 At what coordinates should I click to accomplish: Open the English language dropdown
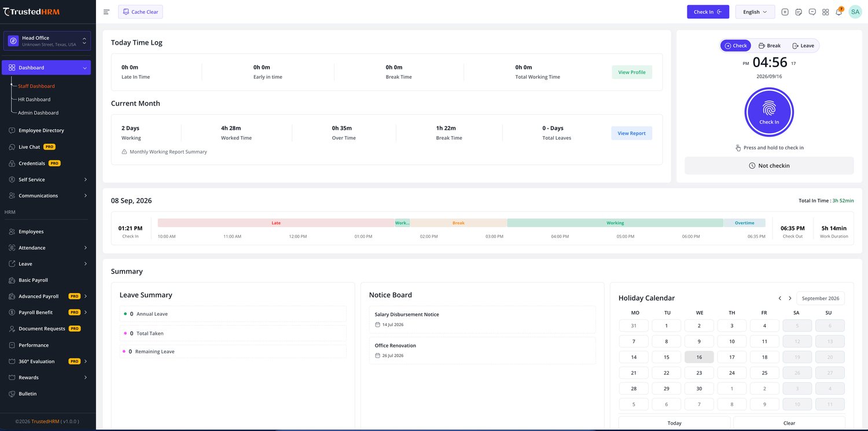(755, 12)
